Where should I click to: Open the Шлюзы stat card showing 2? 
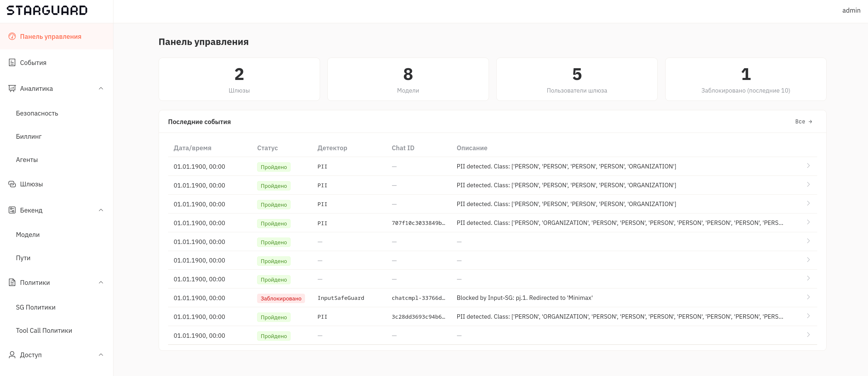[x=239, y=79]
